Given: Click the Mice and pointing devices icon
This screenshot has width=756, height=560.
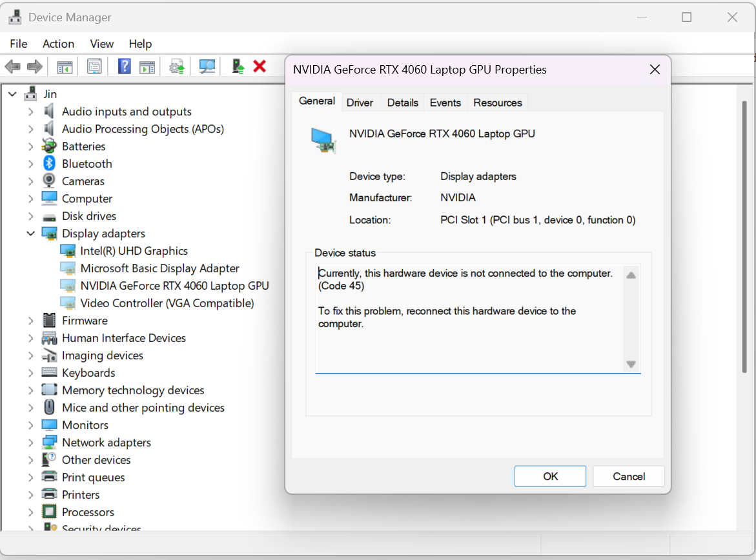Looking at the screenshot, I should coord(49,407).
